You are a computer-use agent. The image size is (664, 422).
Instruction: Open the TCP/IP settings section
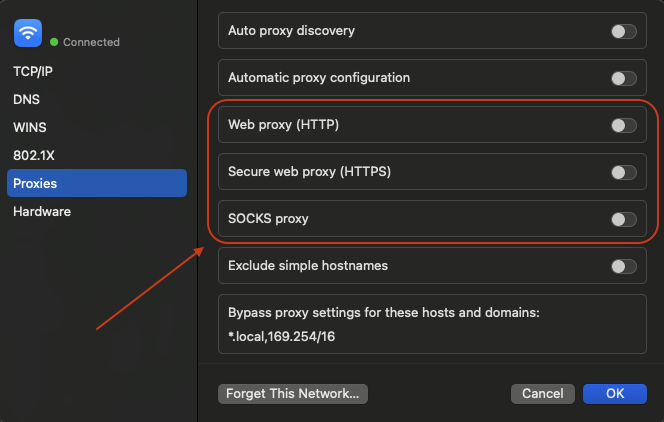tap(33, 72)
